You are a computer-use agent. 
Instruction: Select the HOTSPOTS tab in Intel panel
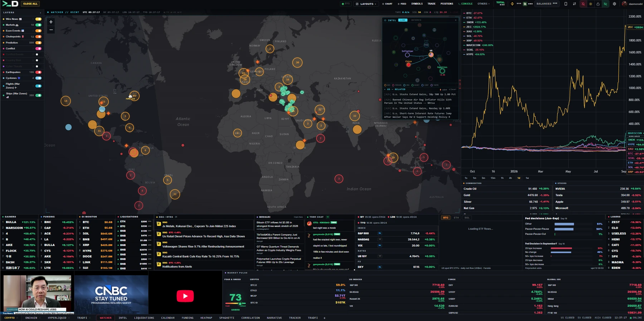(x=416, y=20)
